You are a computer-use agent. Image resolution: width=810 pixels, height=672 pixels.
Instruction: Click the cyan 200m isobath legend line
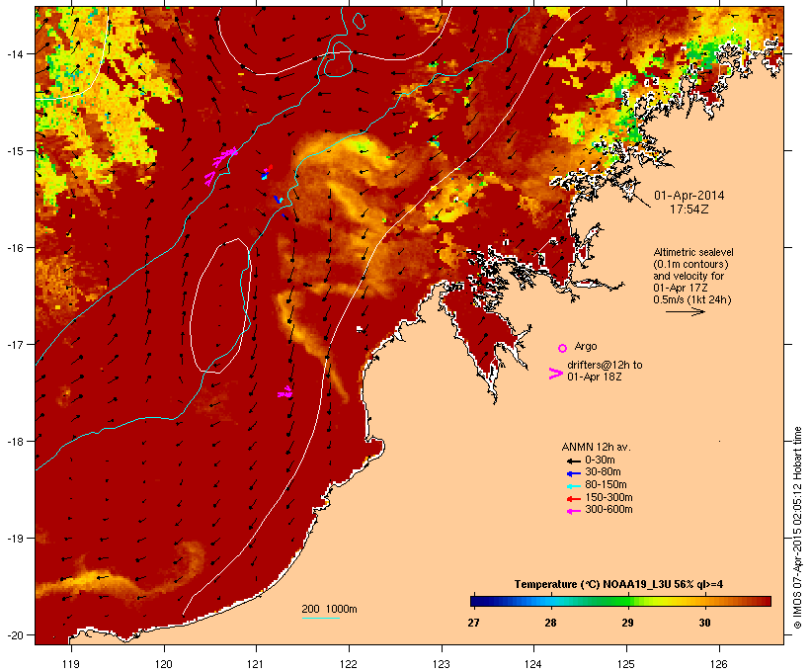tap(321, 618)
